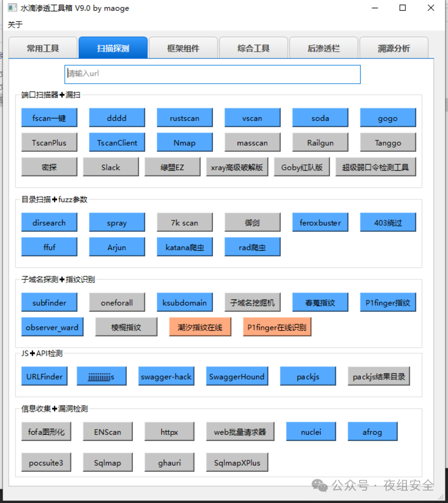Open the Railgun tool

click(x=320, y=143)
